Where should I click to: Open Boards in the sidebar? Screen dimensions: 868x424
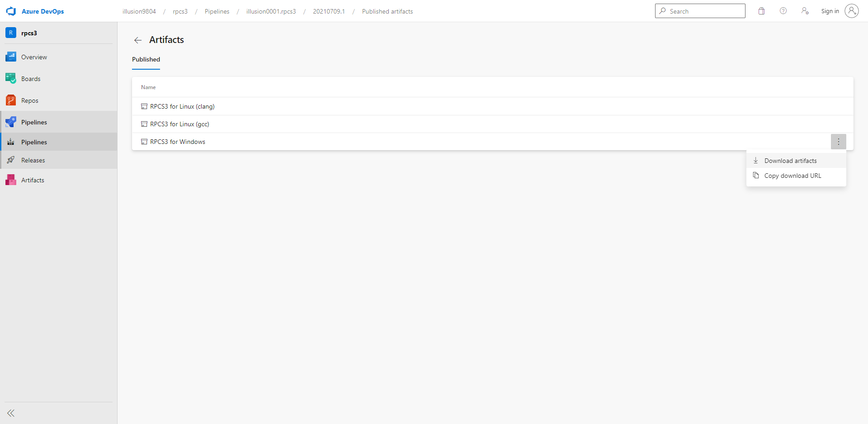[59, 79]
